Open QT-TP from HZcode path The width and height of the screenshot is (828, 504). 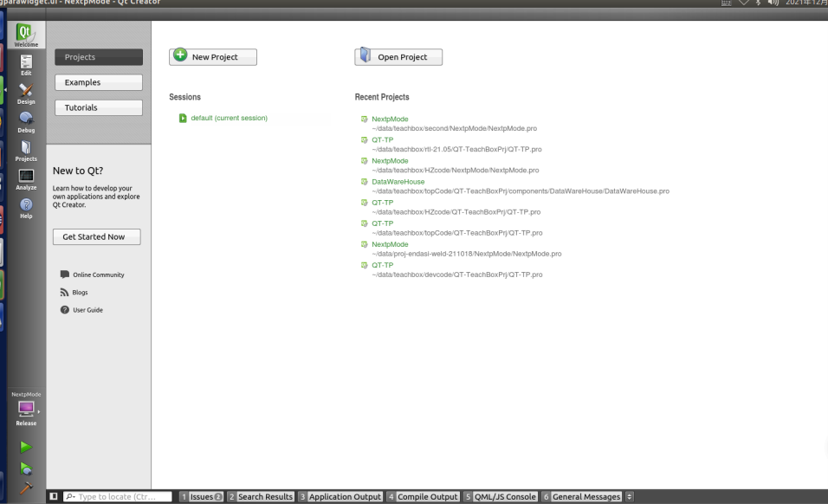click(x=382, y=203)
